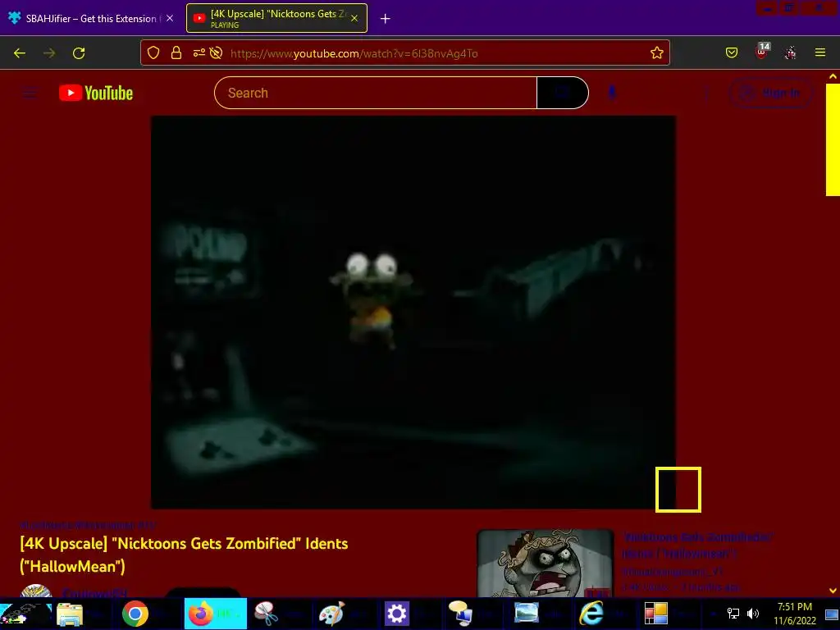Viewport: 840px width, 630px height.
Task: Open the site permissions icon in address bar
Action: [199, 52]
